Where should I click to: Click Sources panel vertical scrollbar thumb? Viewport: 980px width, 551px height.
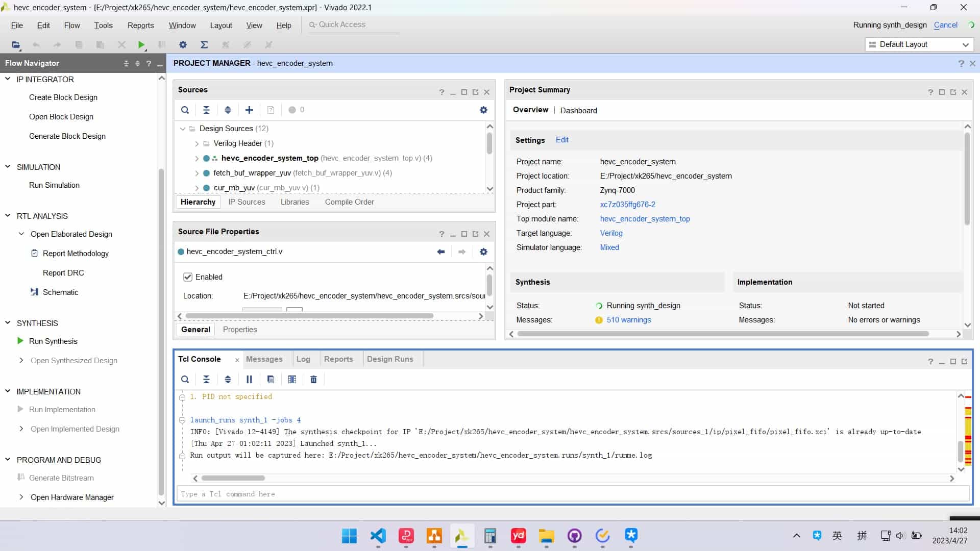point(489,143)
